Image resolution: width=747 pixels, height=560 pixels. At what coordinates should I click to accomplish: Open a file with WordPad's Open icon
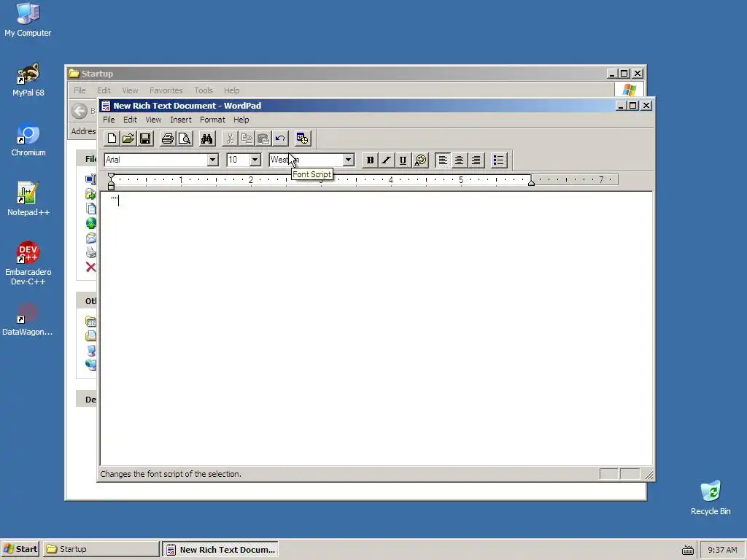click(x=128, y=139)
